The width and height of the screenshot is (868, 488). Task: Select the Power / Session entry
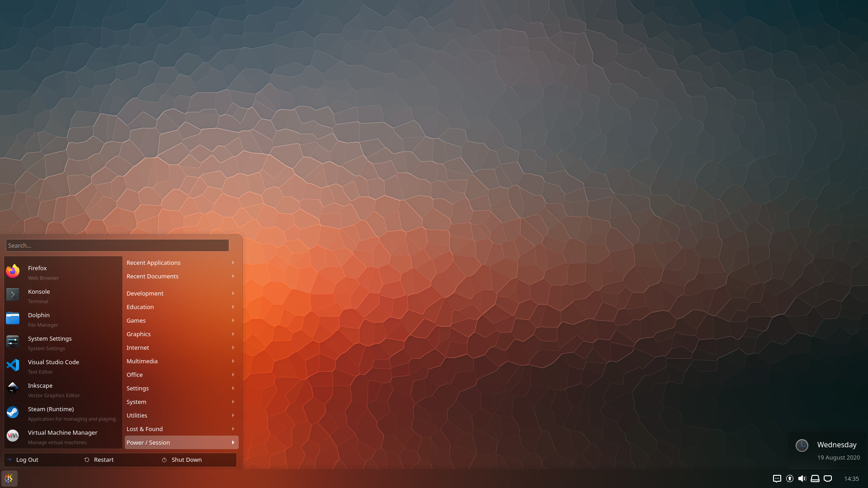[x=181, y=442]
